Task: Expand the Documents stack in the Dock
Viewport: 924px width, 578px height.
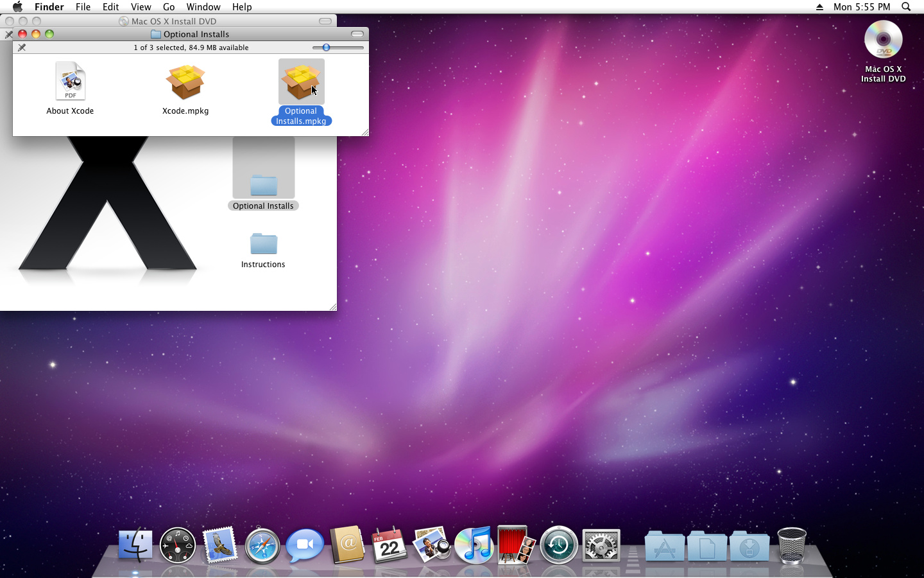Action: [706, 547]
